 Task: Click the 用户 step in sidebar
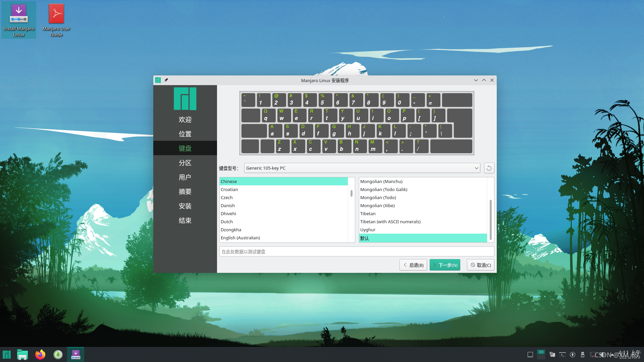tap(185, 177)
